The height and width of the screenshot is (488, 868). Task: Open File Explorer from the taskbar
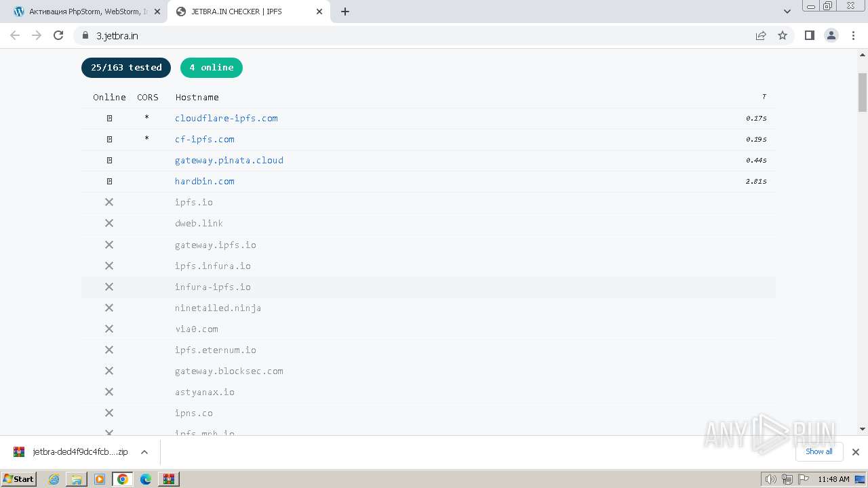click(x=77, y=479)
